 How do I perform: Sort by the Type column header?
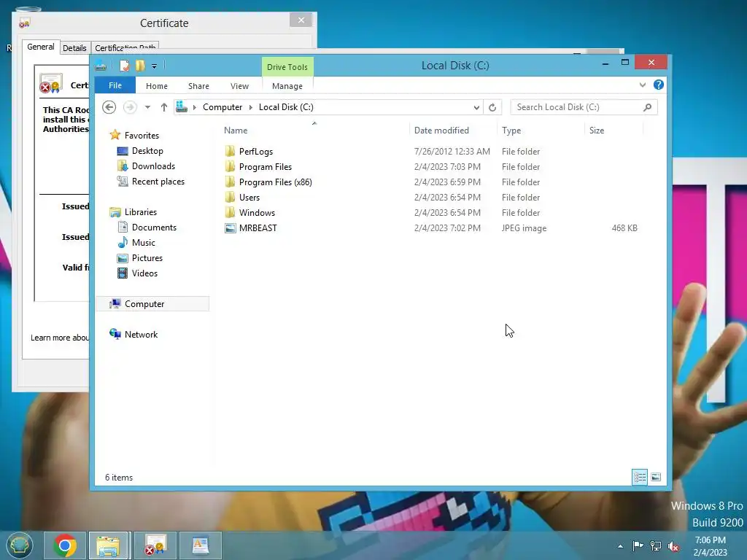511,131
